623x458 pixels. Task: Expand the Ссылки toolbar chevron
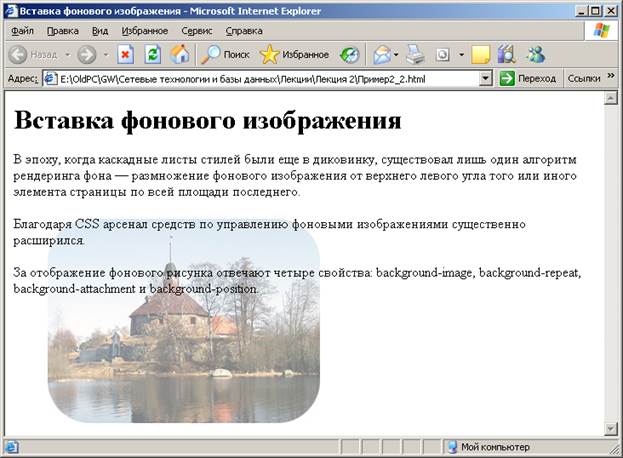point(611,75)
